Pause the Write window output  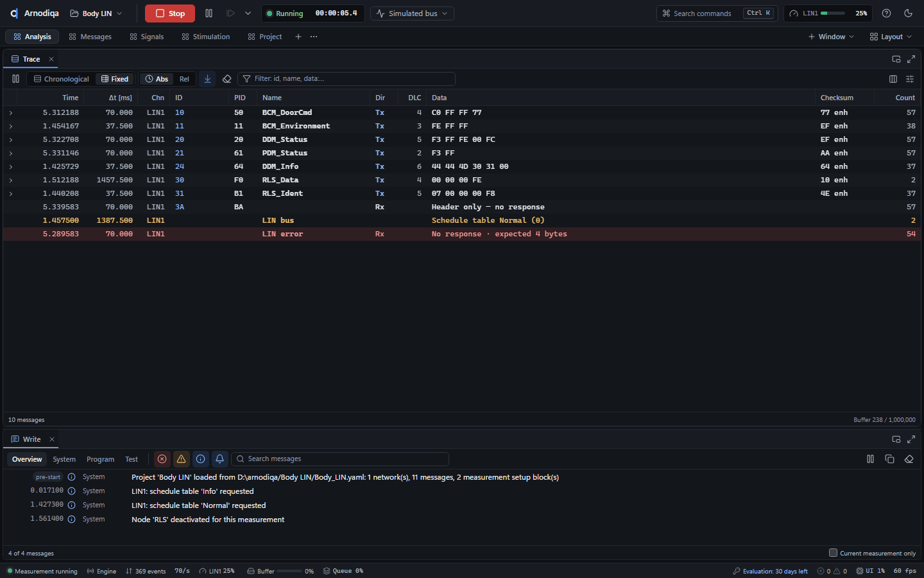point(870,459)
